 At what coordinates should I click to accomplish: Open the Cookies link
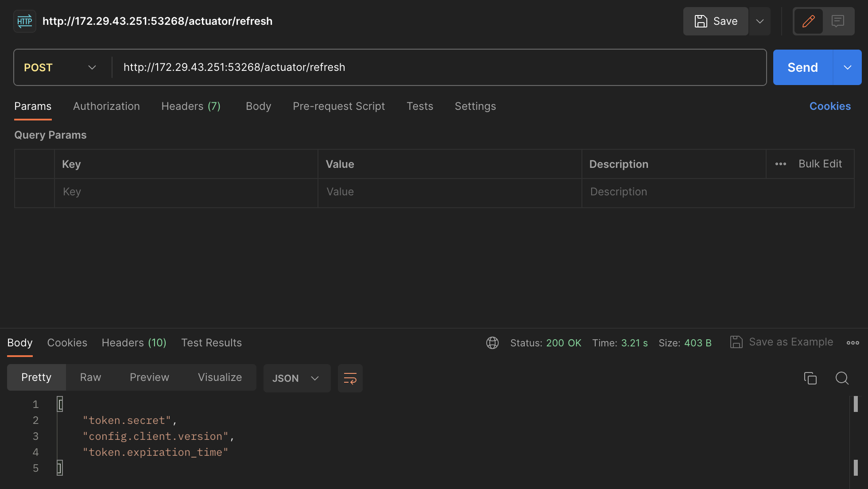pyautogui.click(x=829, y=106)
